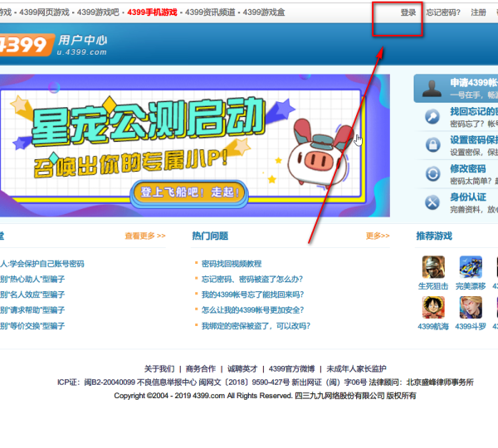Open 4399网页游戏 in the top navigation
Image resolution: width=498 pixels, height=448 pixels.
[44, 12]
